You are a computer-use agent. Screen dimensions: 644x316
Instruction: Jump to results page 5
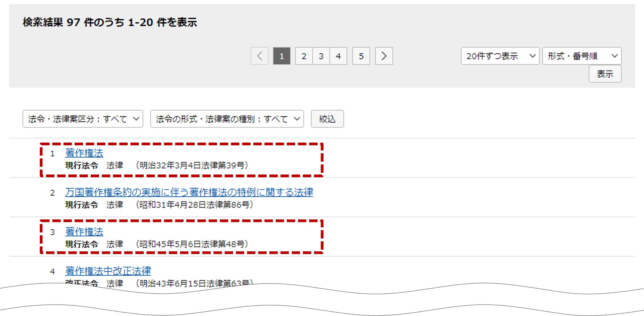click(361, 56)
